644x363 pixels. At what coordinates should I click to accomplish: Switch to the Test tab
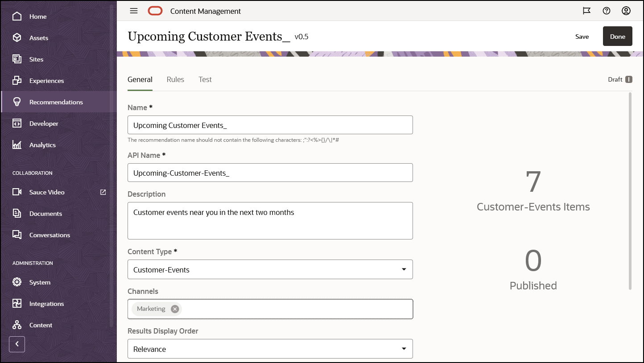click(205, 80)
